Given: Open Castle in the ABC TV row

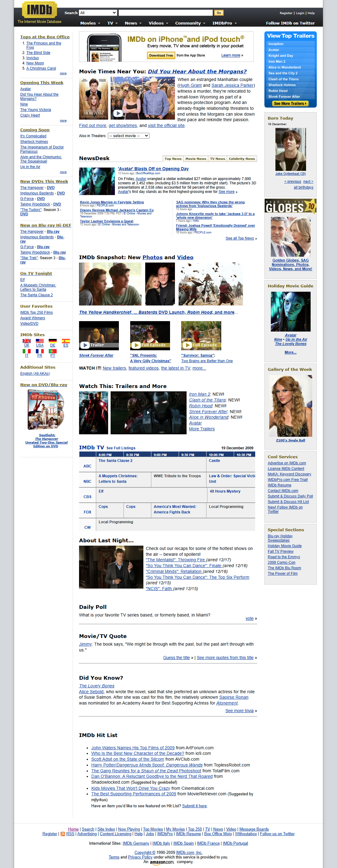Looking at the screenshot, I should coord(214,461).
